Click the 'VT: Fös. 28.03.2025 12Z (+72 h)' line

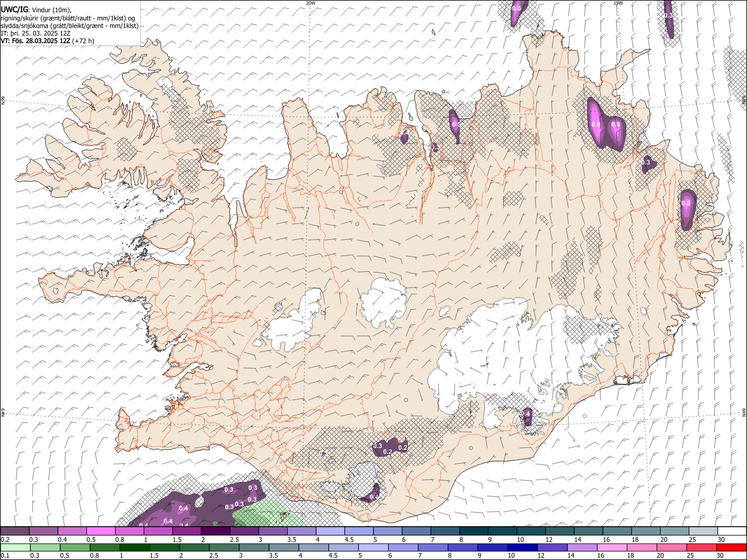click(47, 41)
